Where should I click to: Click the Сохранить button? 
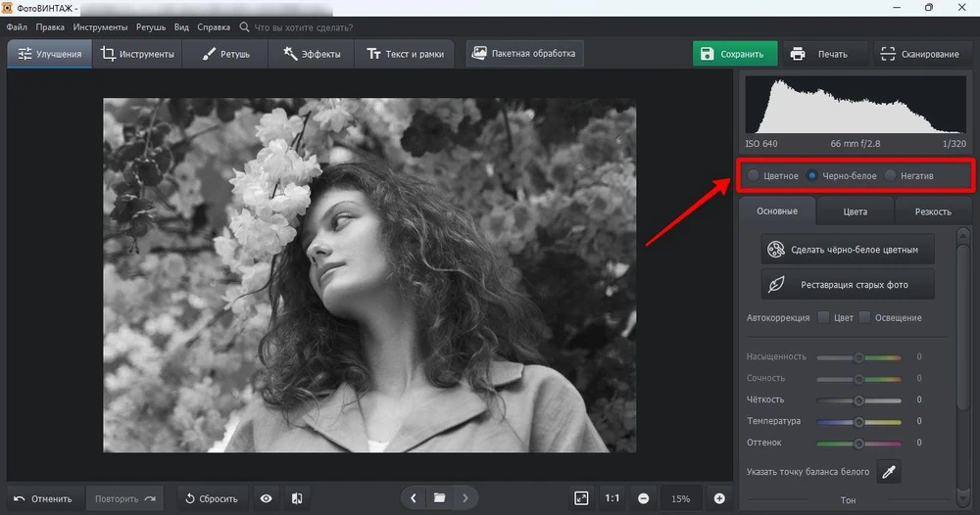click(734, 54)
